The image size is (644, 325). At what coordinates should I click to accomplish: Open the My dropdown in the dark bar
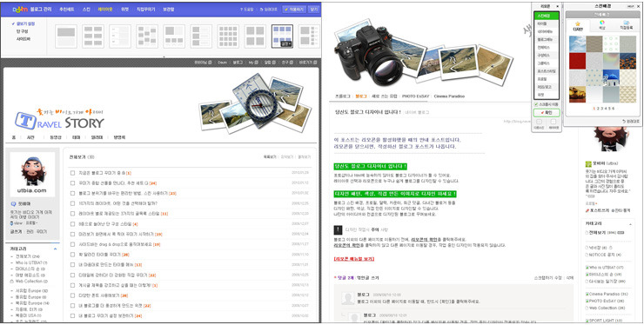pos(252,63)
